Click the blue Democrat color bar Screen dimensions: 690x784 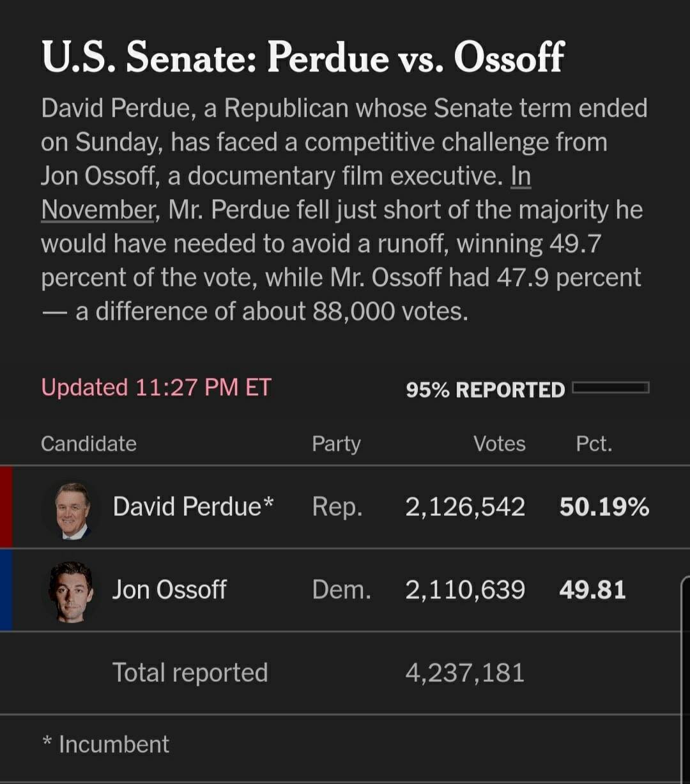(x=6, y=590)
